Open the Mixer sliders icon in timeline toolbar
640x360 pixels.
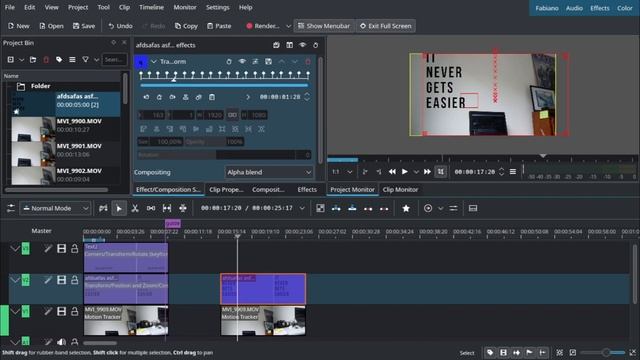pos(453,208)
